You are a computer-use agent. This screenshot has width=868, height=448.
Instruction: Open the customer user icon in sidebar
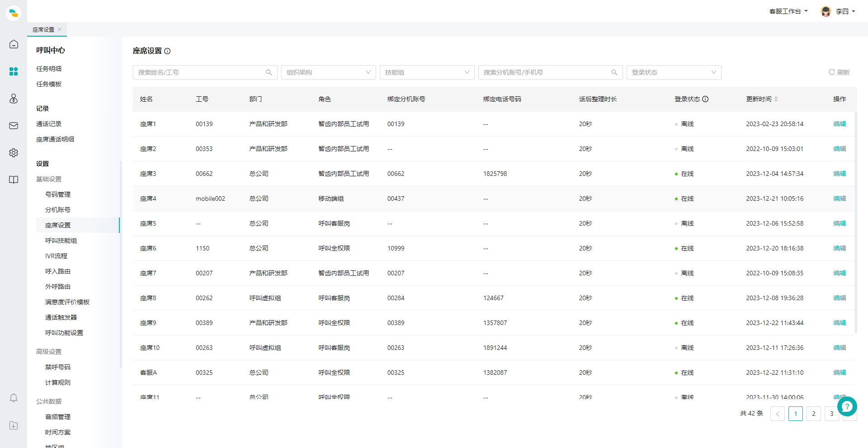[x=14, y=99]
